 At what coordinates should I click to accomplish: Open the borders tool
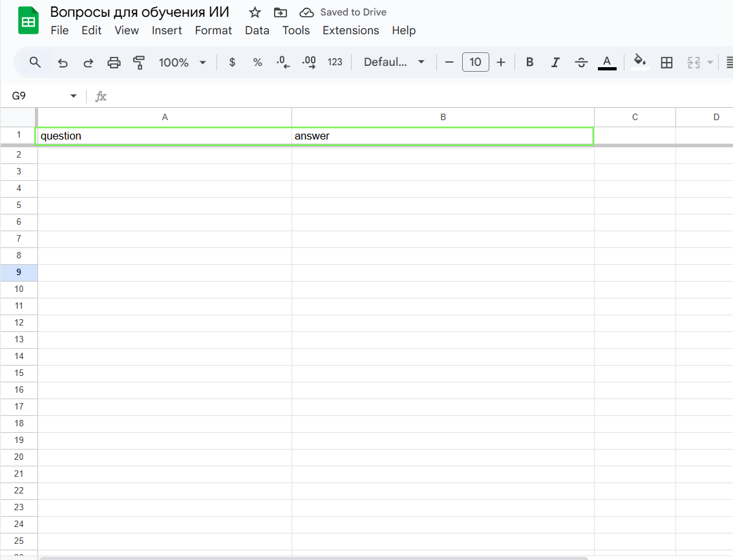coord(666,63)
